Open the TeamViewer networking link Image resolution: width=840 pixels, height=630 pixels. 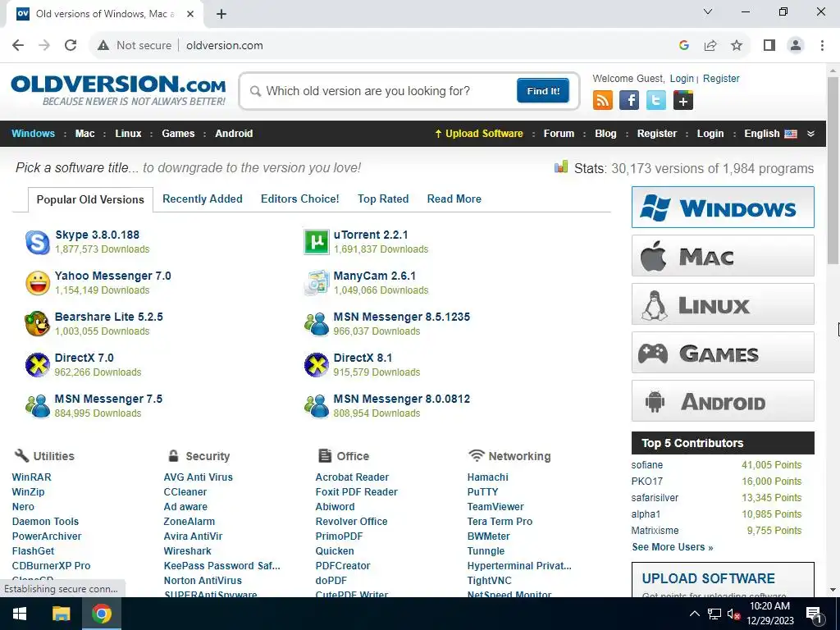coord(495,506)
